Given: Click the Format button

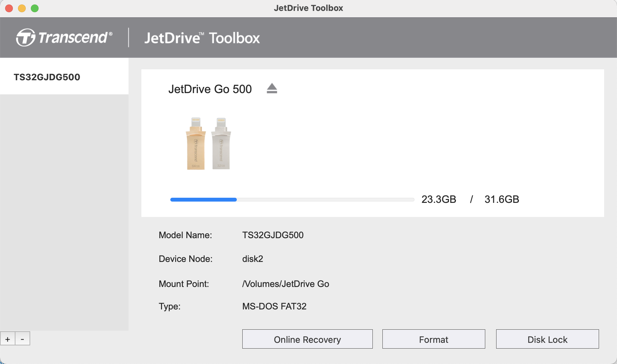Looking at the screenshot, I should tap(434, 339).
